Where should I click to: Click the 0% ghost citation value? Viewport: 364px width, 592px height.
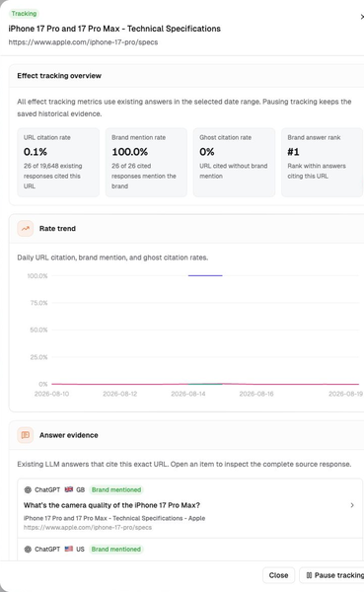click(207, 152)
